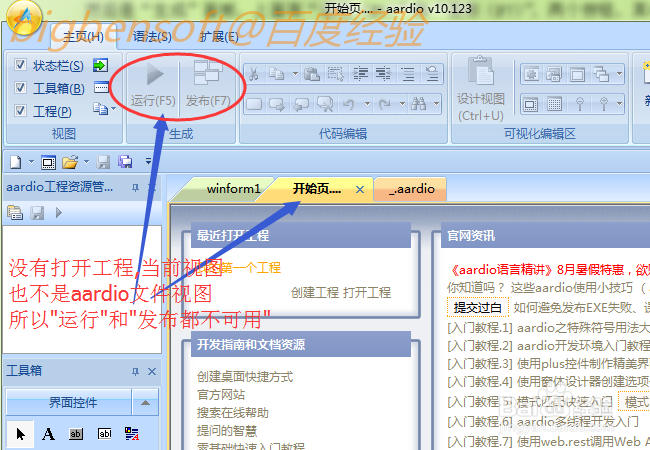650x450 pixels.
Task: Click the Redo arrow icon
Action: tap(384, 104)
